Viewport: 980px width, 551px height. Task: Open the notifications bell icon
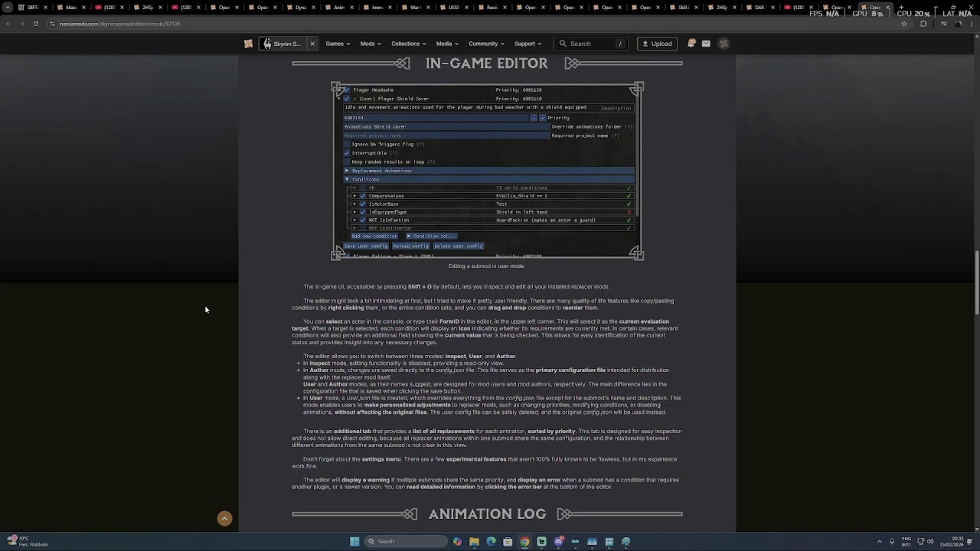[x=691, y=44]
